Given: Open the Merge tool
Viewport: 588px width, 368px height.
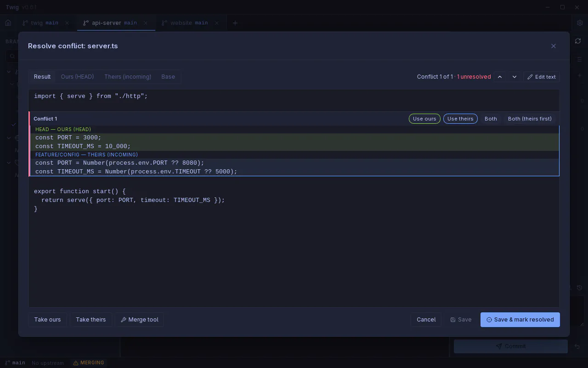Looking at the screenshot, I should coord(139,320).
